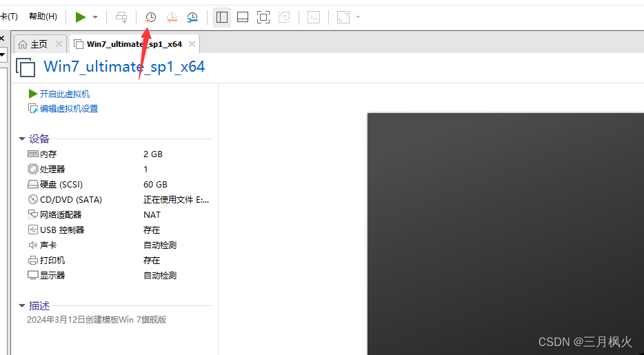Open the snapshot manager icon
Viewport: 644px width, 355px height.
(192, 17)
